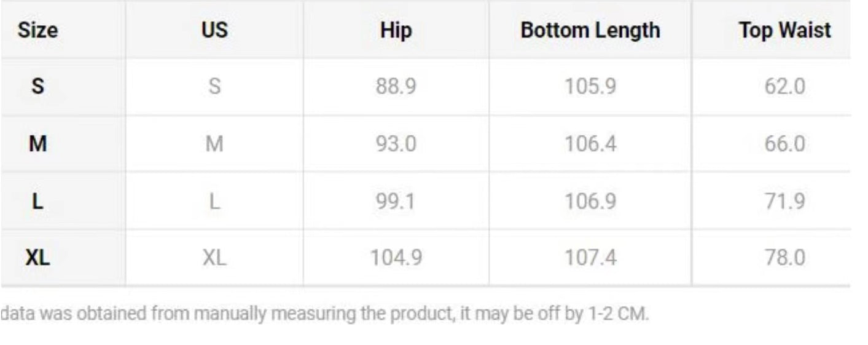Click the US column header

tap(214, 30)
